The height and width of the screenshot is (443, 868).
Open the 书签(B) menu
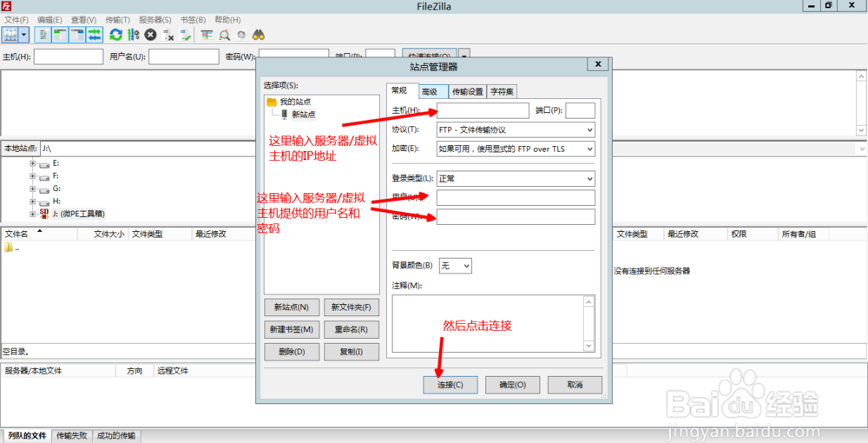pyautogui.click(x=193, y=20)
